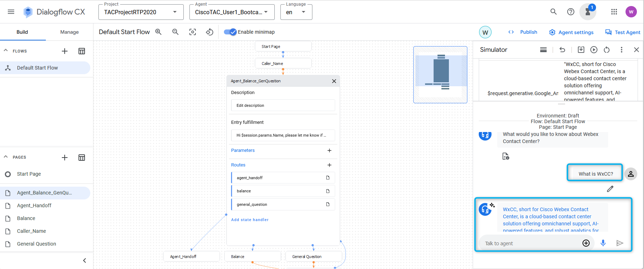Screen dimensions: 644x269
Task: Close the Agent_Balance_GenQuestion panel
Action: point(334,81)
